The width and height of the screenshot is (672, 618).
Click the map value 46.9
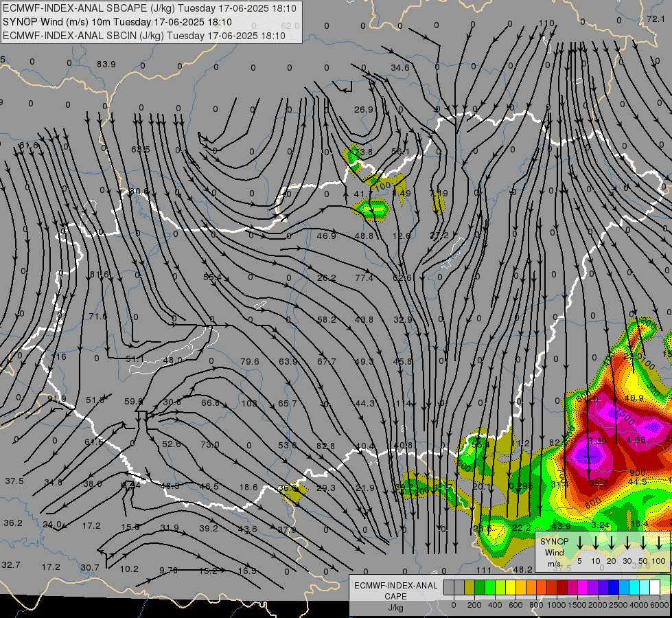(x=326, y=236)
